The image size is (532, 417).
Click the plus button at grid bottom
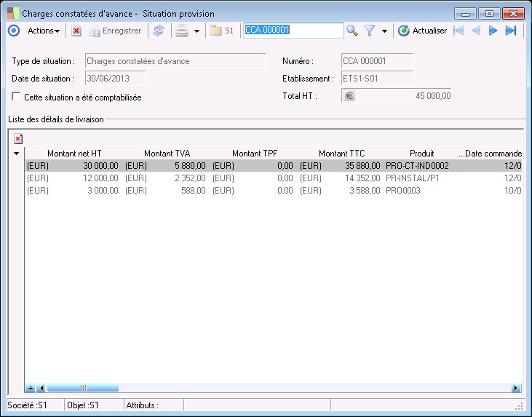[x=30, y=388]
